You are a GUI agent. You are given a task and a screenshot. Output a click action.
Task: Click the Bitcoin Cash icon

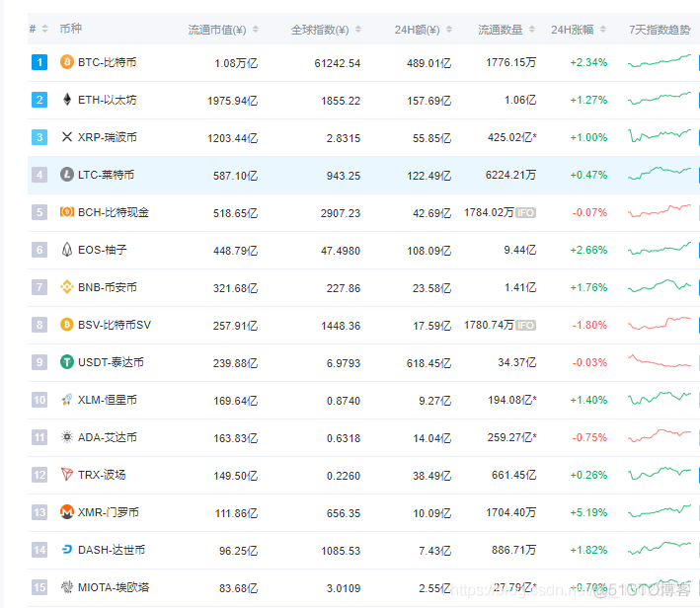click(67, 211)
